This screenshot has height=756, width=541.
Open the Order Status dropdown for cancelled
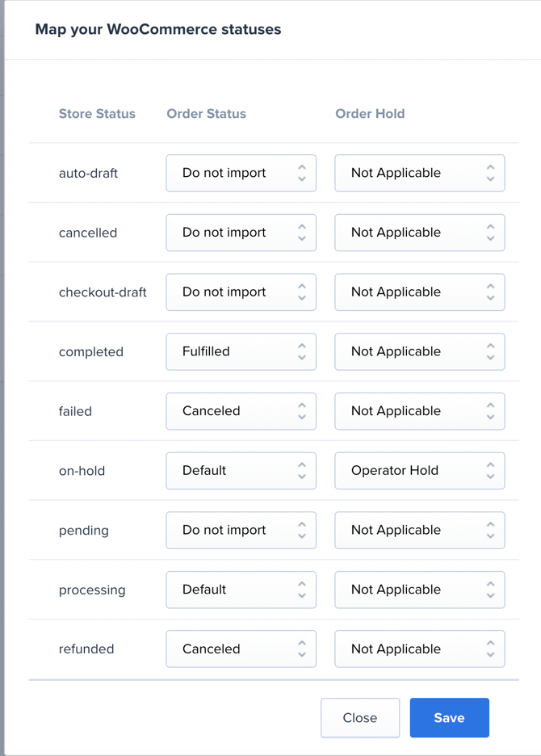[241, 233]
